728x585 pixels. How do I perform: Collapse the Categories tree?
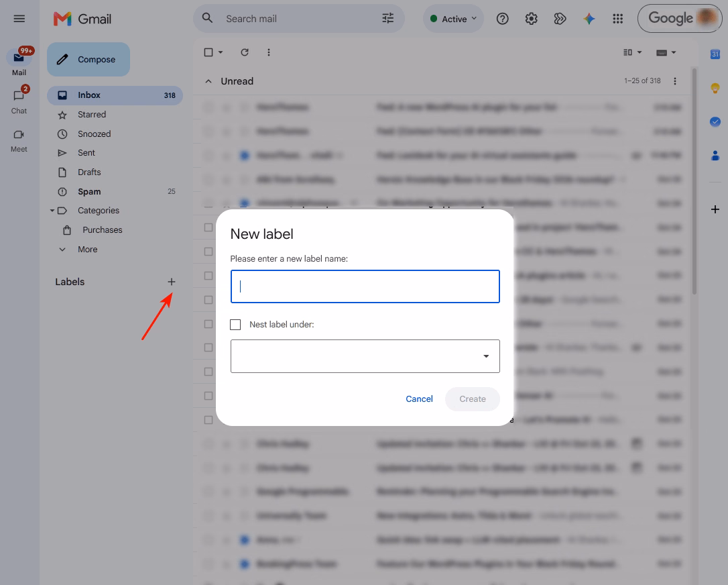52,211
